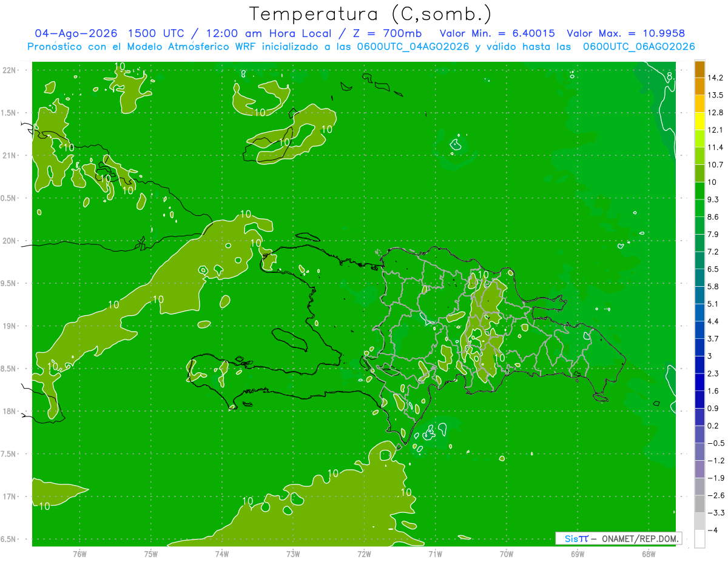Screen dimensions: 728x562
Task: Click the '5.1' colorbar label
Action: [x=713, y=304]
